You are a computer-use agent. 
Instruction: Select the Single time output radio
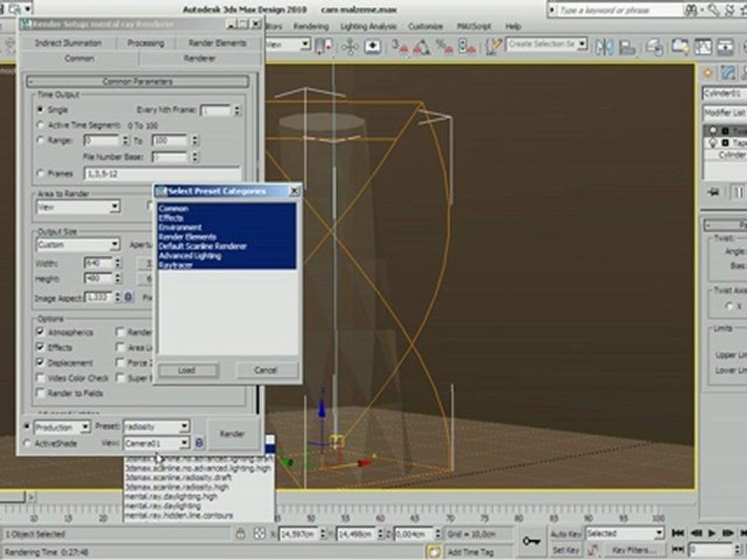(41, 110)
